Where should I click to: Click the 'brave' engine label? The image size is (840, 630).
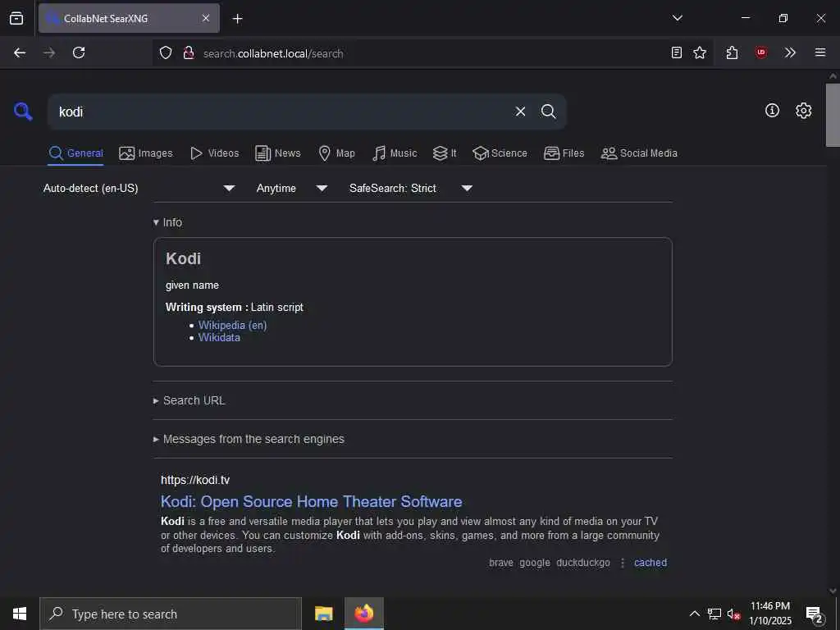(501, 563)
